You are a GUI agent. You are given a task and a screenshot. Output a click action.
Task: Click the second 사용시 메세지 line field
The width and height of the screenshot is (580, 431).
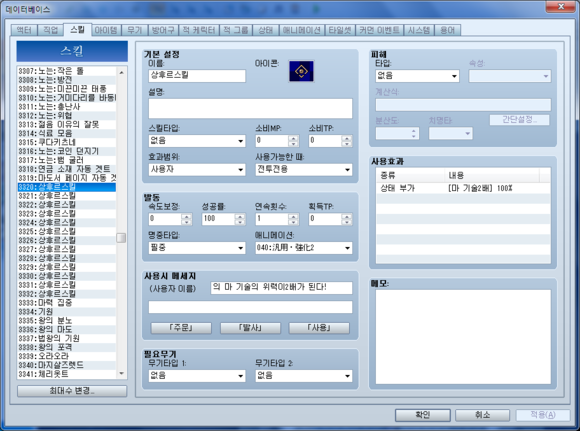click(250, 307)
